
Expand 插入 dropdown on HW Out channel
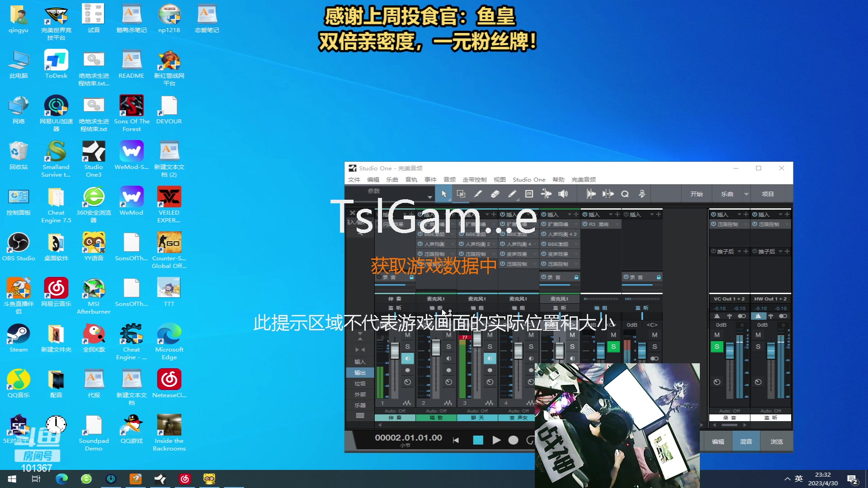point(780,215)
